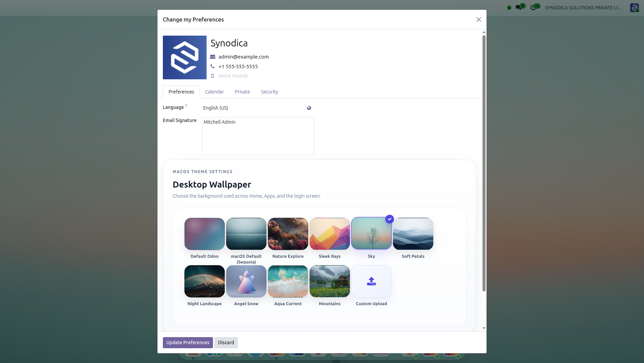Image resolution: width=644 pixels, height=363 pixels.
Task: Select the Night Landscape wallpaper
Action: click(x=205, y=281)
